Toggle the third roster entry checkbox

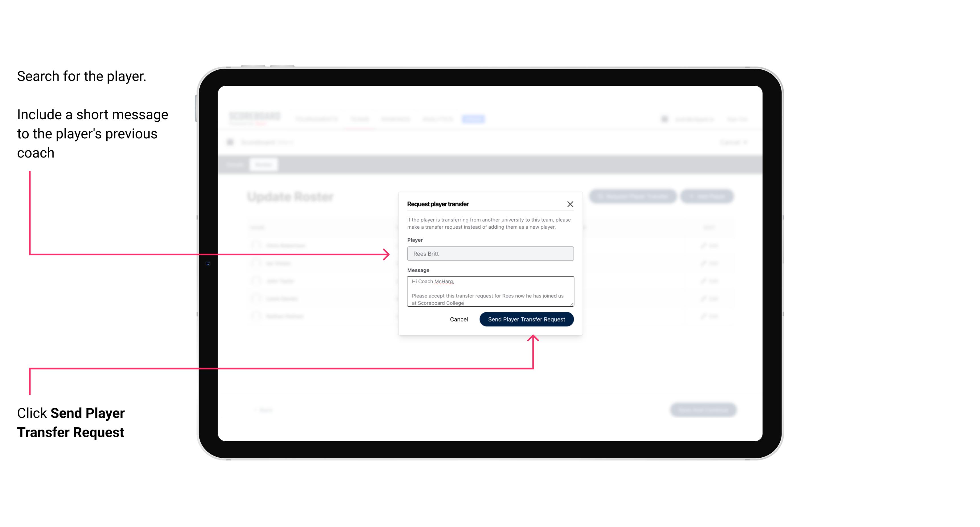256,281
